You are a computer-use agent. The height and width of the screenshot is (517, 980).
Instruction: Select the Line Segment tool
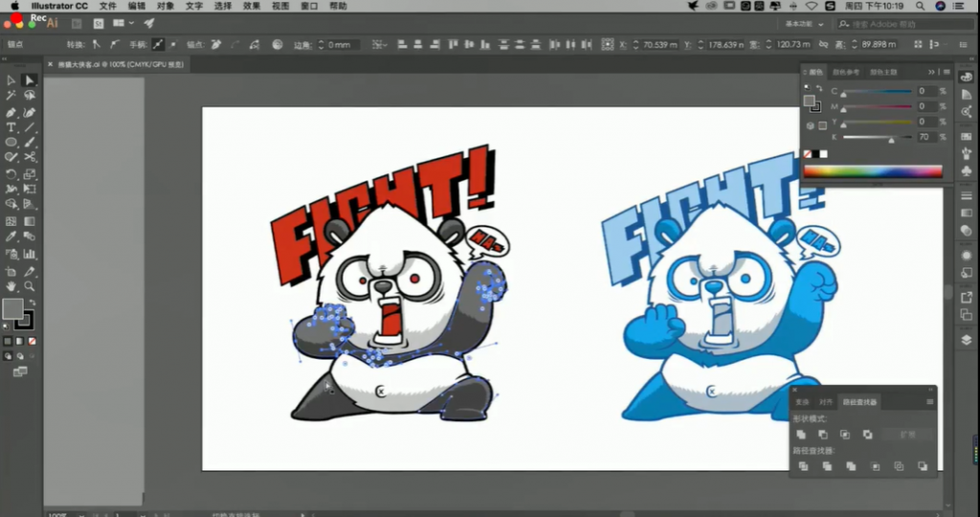[x=30, y=127]
